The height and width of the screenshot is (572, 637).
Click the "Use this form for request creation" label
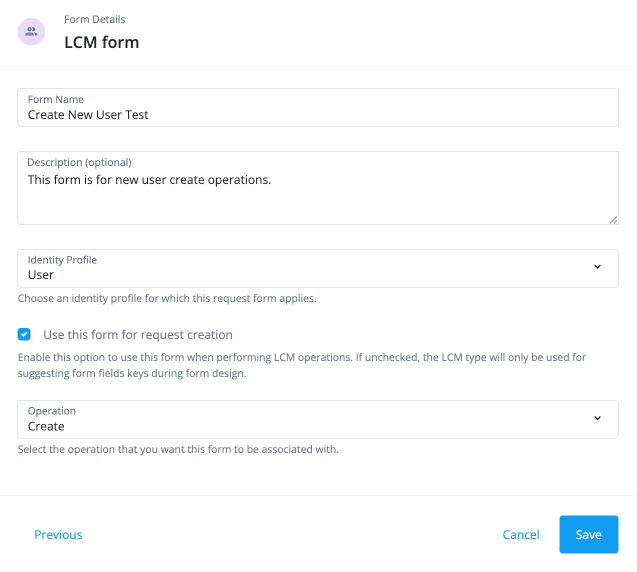click(138, 335)
